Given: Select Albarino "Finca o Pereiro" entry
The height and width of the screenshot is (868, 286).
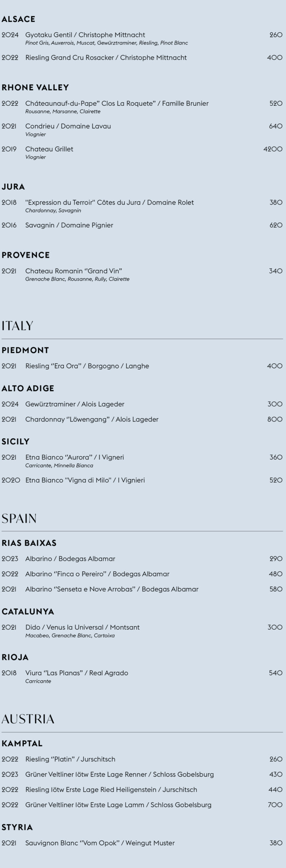Looking at the screenshot, I should pos(97,574).
